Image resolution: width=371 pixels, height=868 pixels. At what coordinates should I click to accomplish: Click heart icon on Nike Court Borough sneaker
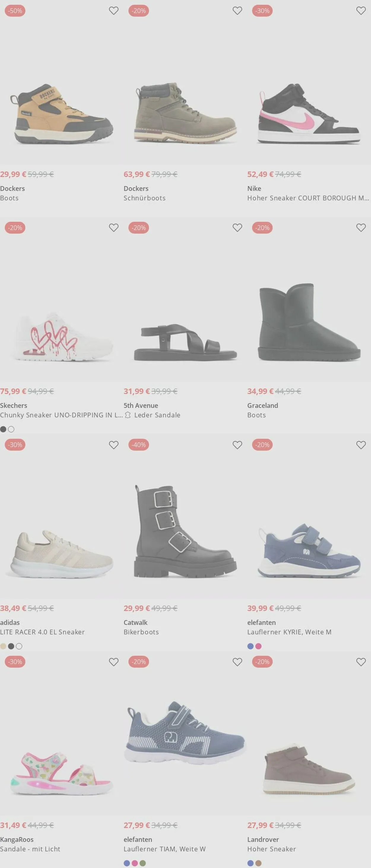point(361,11)
